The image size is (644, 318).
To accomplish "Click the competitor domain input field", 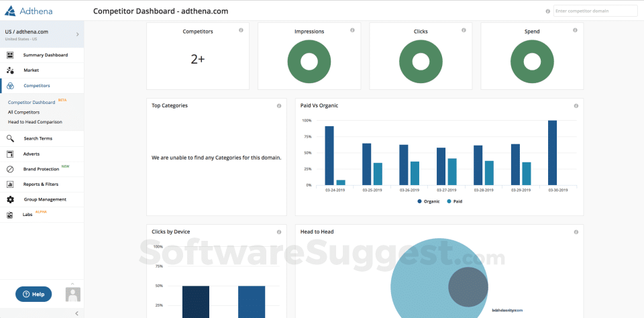I will pyautogui.click(x=596, y=11).
